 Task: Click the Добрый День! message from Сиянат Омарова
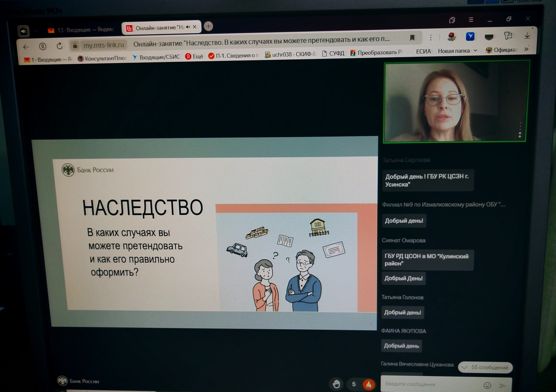404,278
